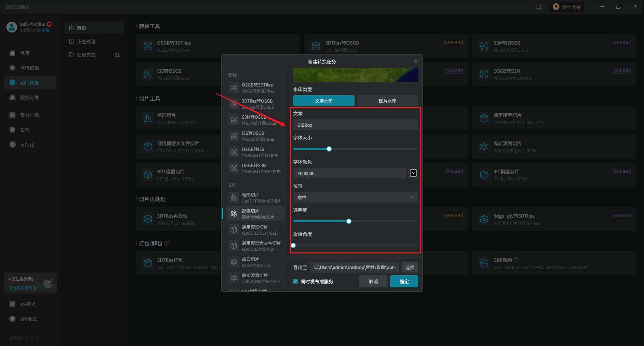Click the watermark preview image thumbnail

pyautogui.click(x=356, y=75)
